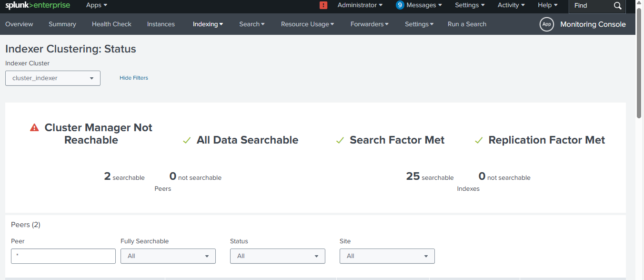
Task: Click the Replication Factor Met checkmark icon
Action: (x=479, y=140)
